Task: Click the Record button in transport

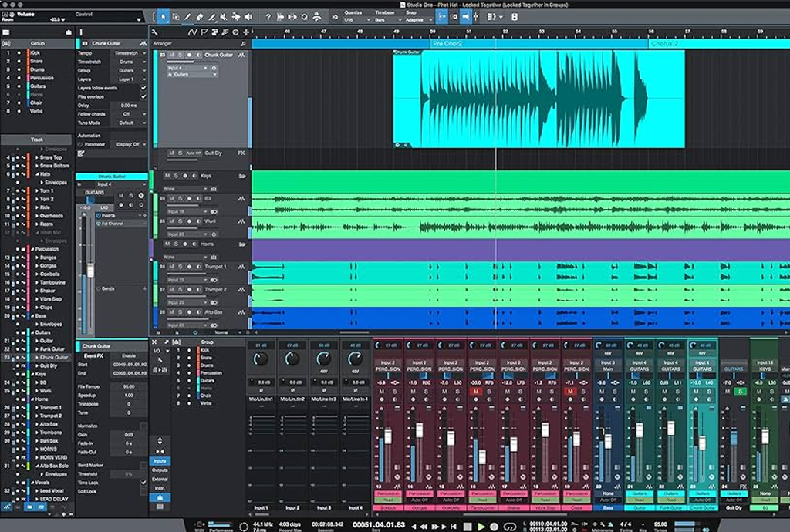Action: click(x=495, y=527)
